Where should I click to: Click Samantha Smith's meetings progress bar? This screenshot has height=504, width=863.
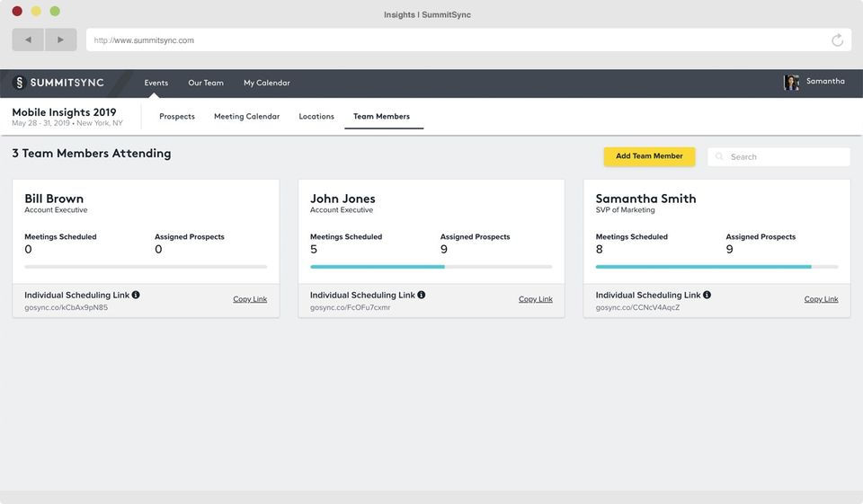(717, 267)
